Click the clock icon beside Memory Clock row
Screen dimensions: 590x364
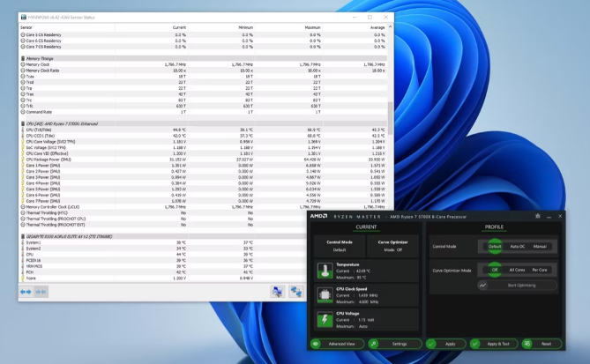coord(23,64)
